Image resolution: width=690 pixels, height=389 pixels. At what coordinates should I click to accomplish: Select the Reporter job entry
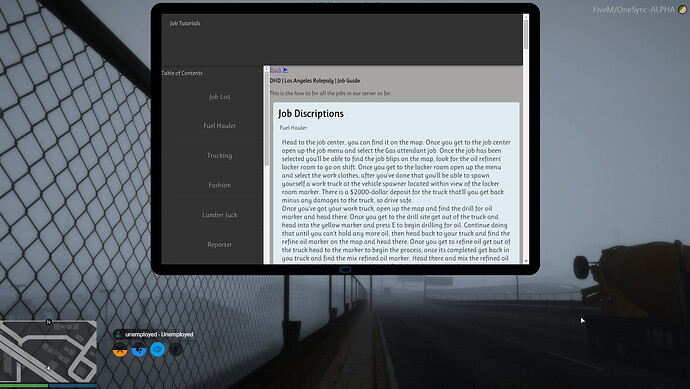(219, 244)
